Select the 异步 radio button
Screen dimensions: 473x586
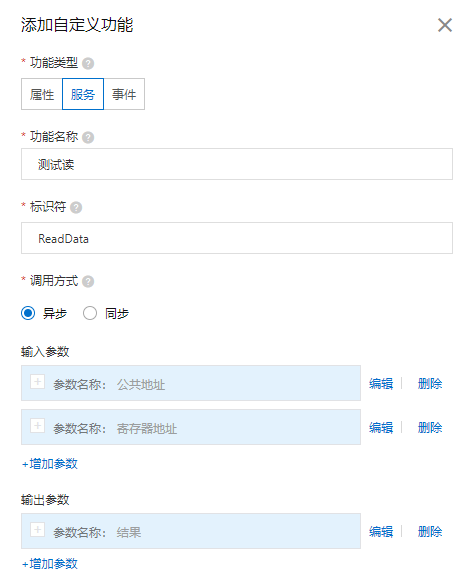[x=28, y=313]
